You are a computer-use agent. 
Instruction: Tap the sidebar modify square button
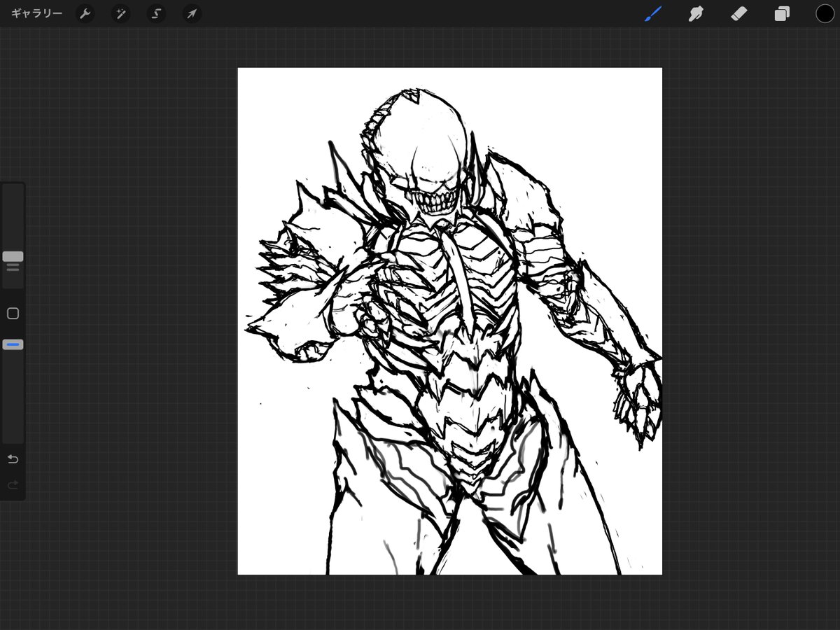click(x=12, y=314)
